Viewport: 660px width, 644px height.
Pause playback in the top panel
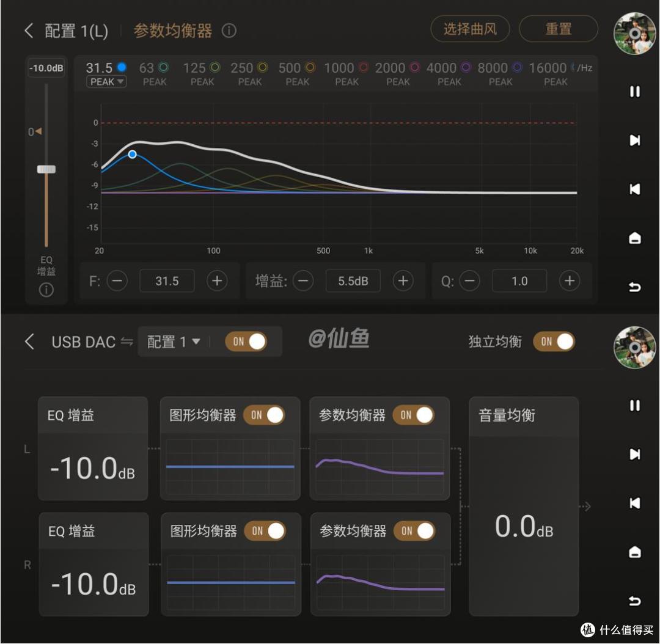(634, 91)
